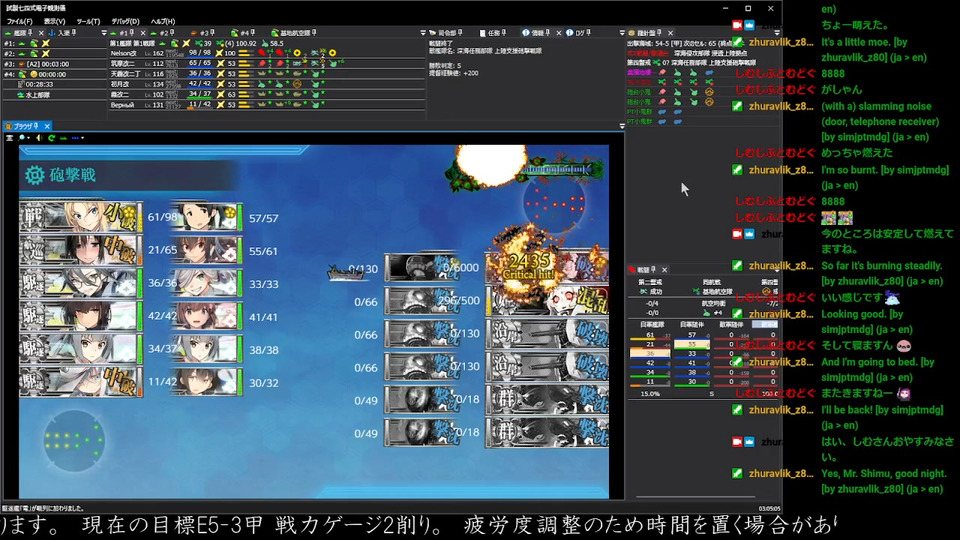960x540 pixels.
Task: Open the 基地航空隊 tab
Action: click(294, 33)
